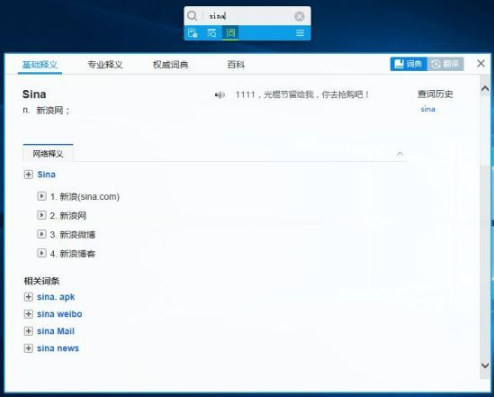Open the sina. apk related term
This screenshot has height=397, width=494.
click(x=56, y=297)
